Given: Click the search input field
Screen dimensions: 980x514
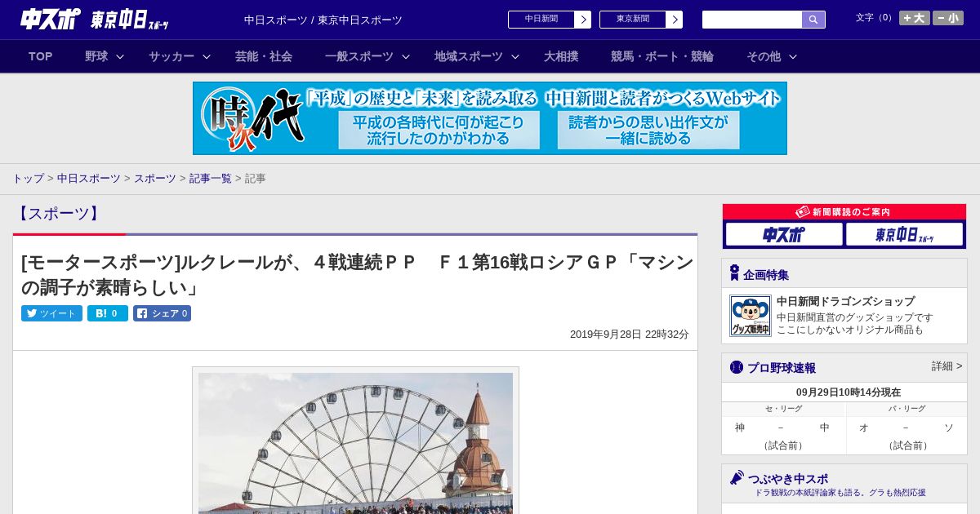Looking at the screenshot, I should tap(752, 20).
